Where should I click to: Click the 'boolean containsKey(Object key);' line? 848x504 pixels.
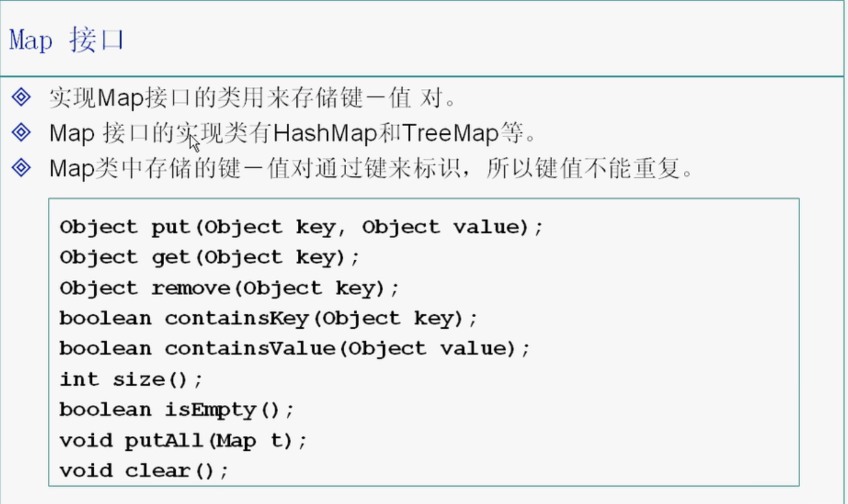[268, 319]
